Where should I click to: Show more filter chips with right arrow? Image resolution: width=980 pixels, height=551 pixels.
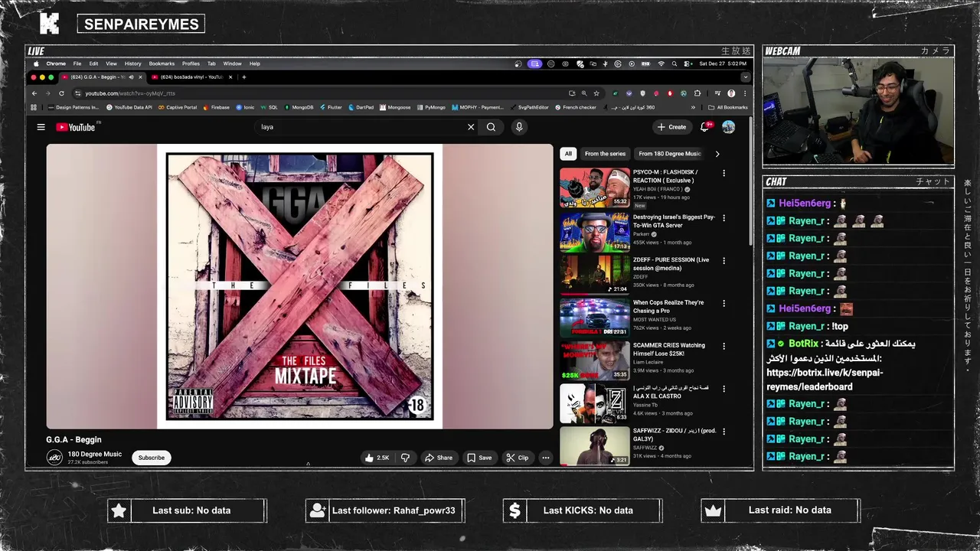(x=717, y=154)
